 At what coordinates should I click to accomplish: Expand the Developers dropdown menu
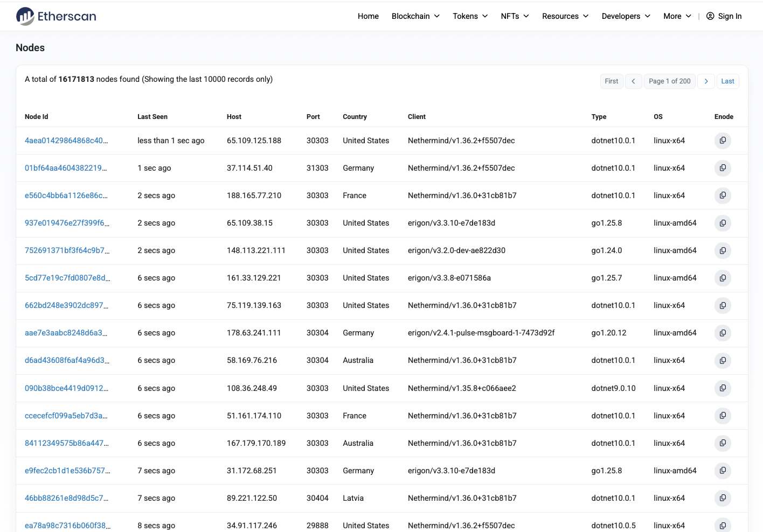pos(626,16)
